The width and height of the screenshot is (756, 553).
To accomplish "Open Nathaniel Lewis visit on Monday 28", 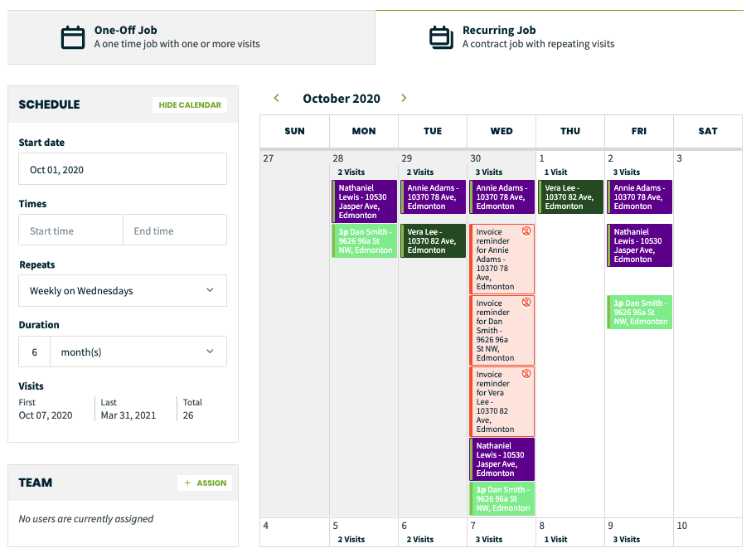I will 365,201.
